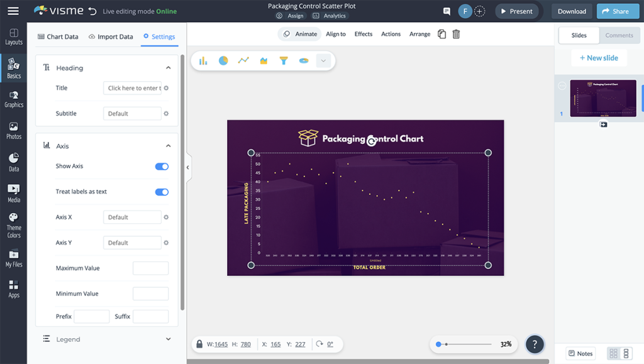Disable the Show Axis toggle

click(162, 166)
